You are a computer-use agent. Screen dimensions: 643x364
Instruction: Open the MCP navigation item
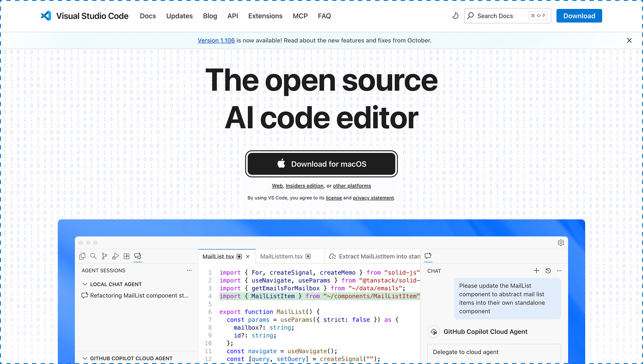click(300, 16)
